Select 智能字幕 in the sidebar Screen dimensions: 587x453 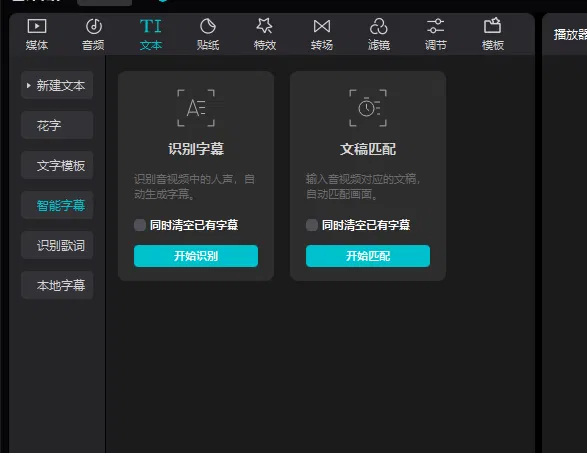point(57,205)
